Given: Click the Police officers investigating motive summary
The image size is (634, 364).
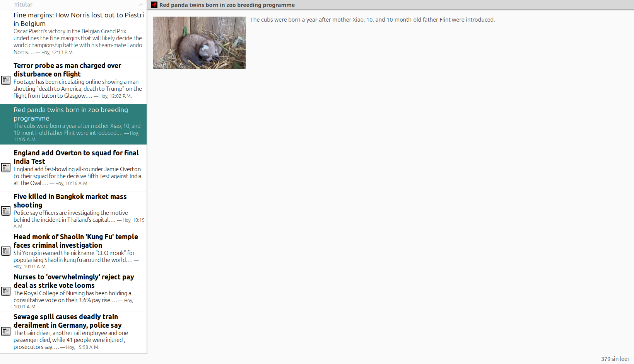Looking at the screenshot, I should click(79, 219).
